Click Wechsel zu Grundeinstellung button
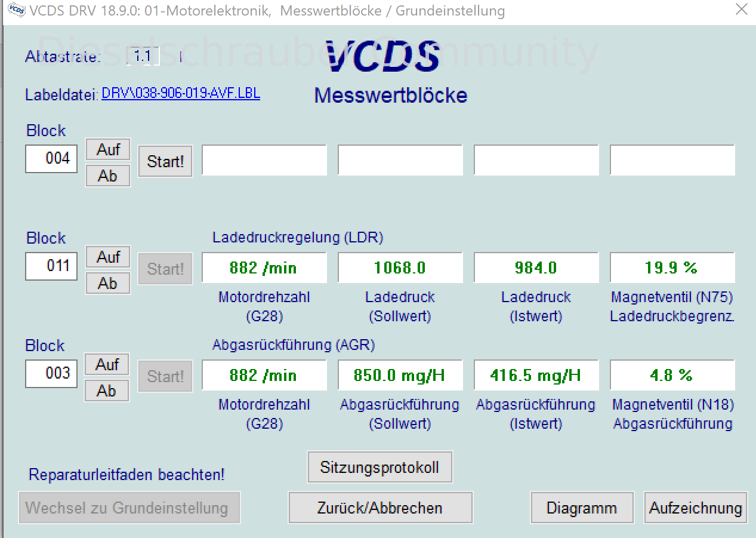The width and height of the screenshot is (756, 538). (x=129, y=508)
